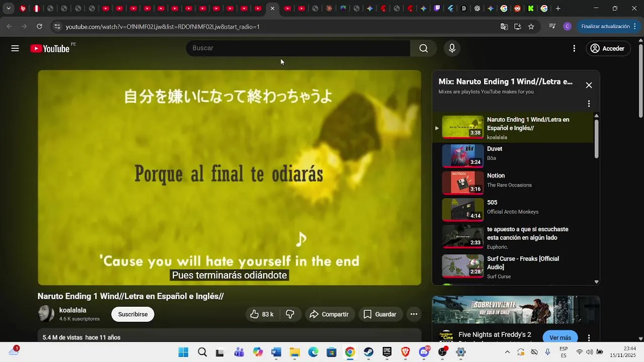Share the video via Compartir
This screenshot has height=362, width=644.
[x=329, y=314]
